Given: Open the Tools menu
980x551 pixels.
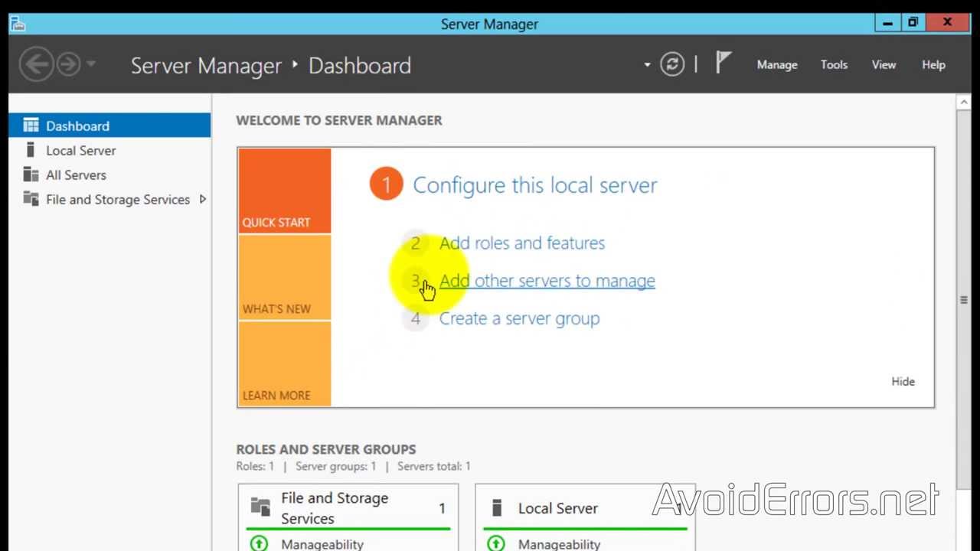Looking at the screenshot, I should (x=834, y=65).
